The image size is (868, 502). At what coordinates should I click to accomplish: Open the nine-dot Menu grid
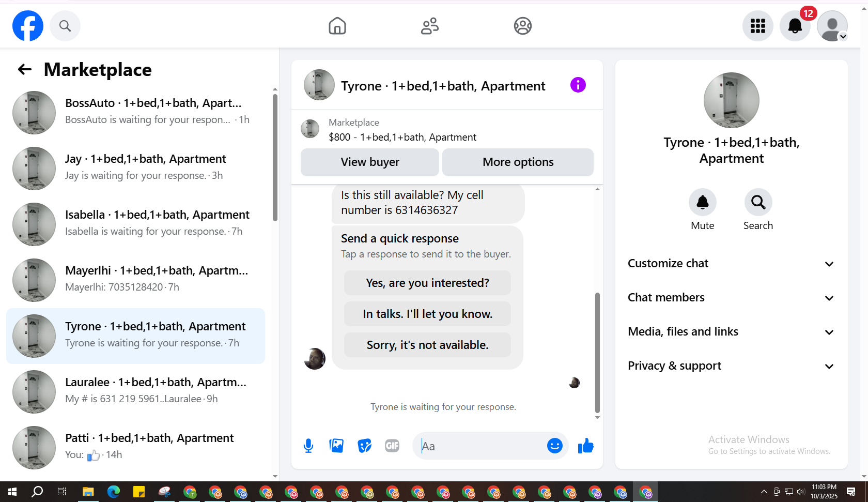pos(758,26)
